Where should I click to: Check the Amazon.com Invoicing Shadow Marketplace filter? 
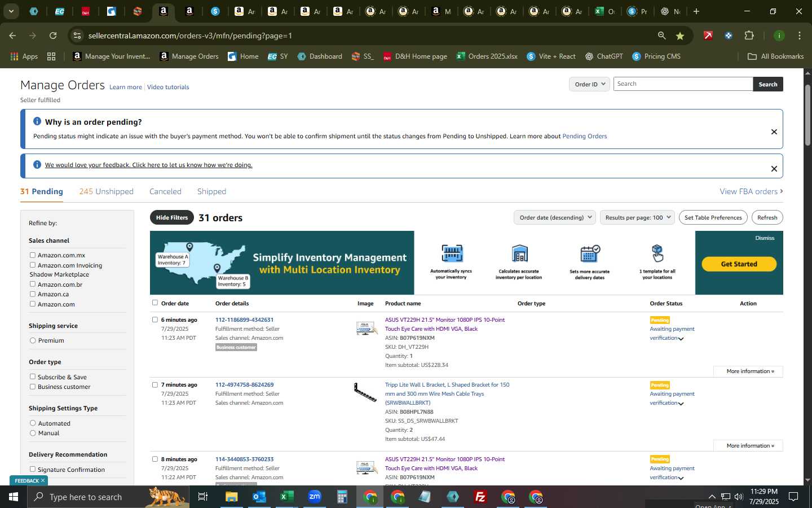(x=33, y=265)
